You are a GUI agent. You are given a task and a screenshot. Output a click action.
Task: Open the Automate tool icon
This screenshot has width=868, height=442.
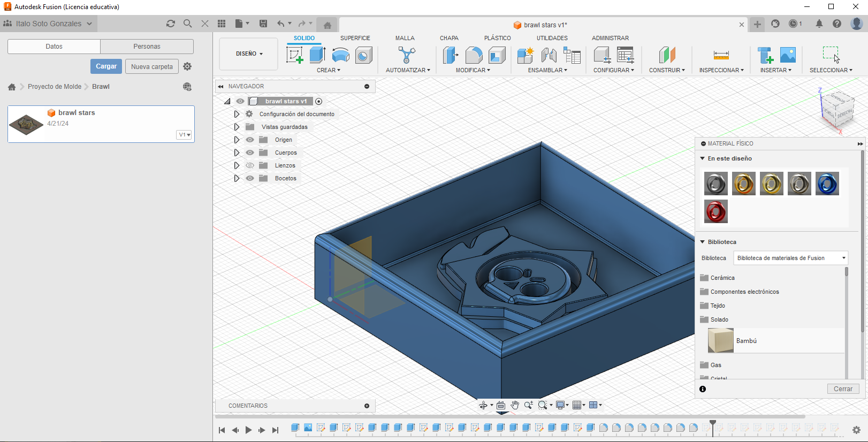point(407,55)
